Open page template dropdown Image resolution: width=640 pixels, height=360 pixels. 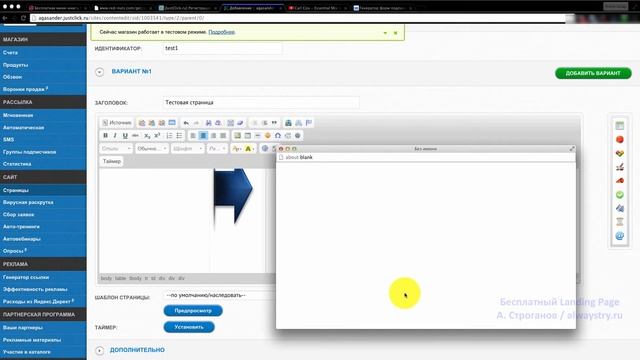pos(220,295)
